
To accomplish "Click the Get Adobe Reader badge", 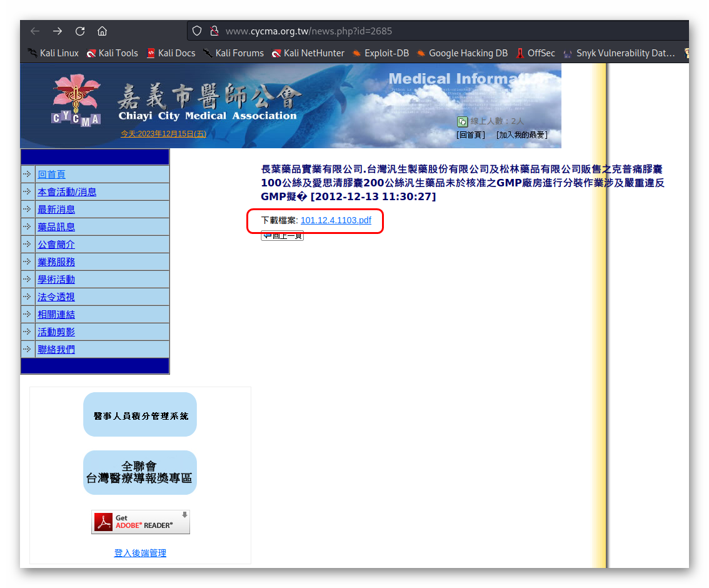I will click(141, 522).
